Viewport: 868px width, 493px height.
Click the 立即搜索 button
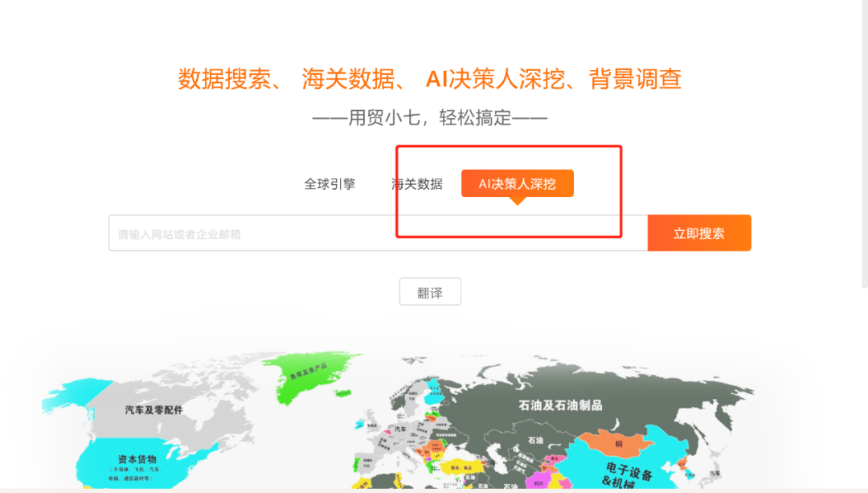(x=699, y=233)
